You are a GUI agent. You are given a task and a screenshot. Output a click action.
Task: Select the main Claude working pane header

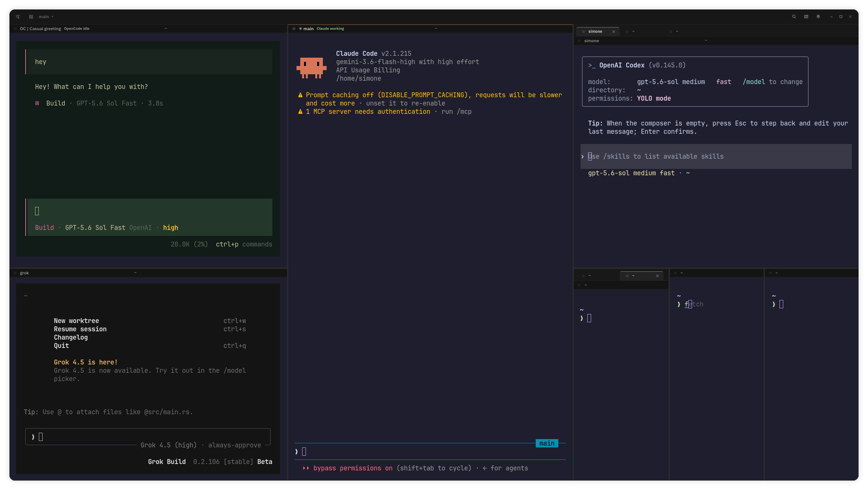(x=430, y=29)
